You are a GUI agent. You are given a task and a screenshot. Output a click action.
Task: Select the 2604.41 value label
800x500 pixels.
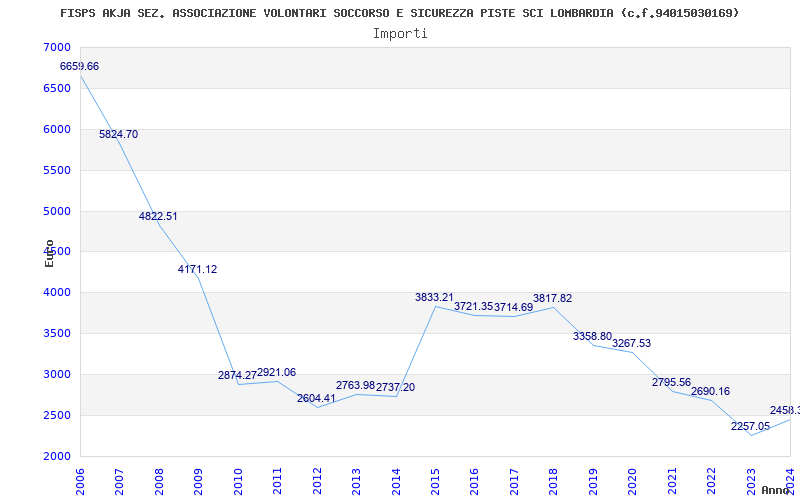[x=316, y=398]
